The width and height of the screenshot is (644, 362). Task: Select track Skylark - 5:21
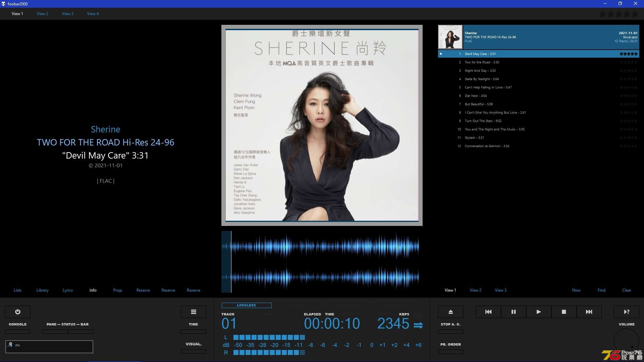[539, 138]
